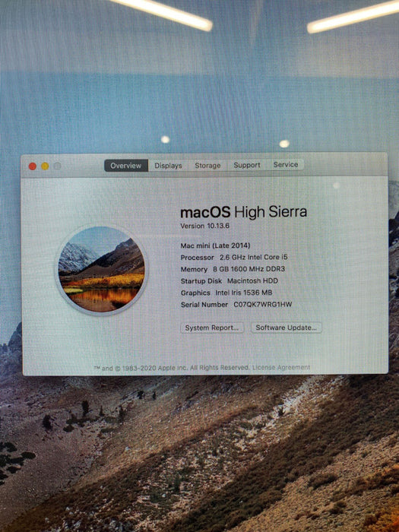Click the Macintosh HDD startup disk value
This screenshot has height=532, width=399.
tap(252, 280)
